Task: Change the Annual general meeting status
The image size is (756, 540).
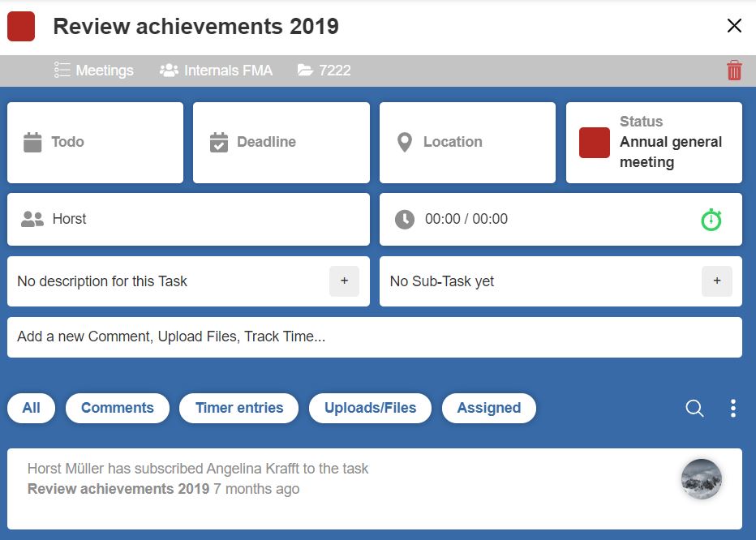Action: pyautogui.click(x=654, y=142)
